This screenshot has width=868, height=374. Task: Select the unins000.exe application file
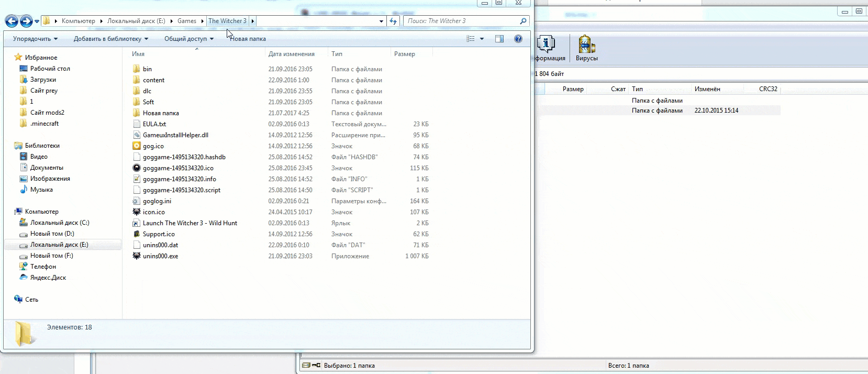pos(160,256)
